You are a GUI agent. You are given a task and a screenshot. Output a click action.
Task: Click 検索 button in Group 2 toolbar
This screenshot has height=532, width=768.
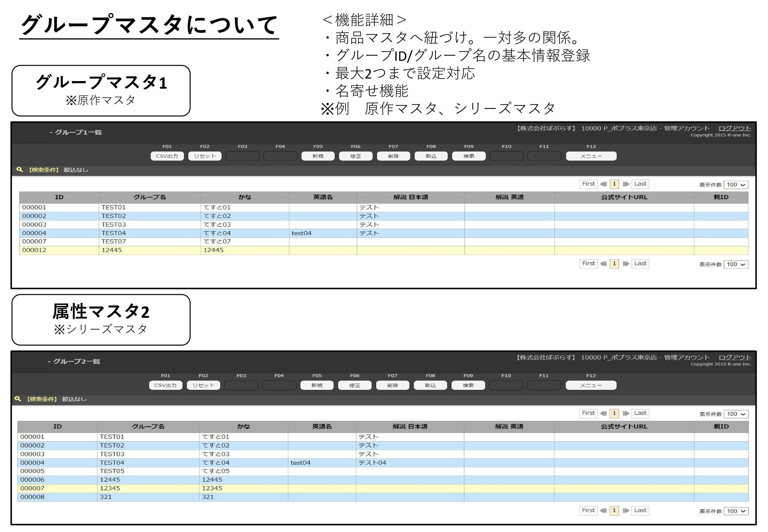[468, 385]
